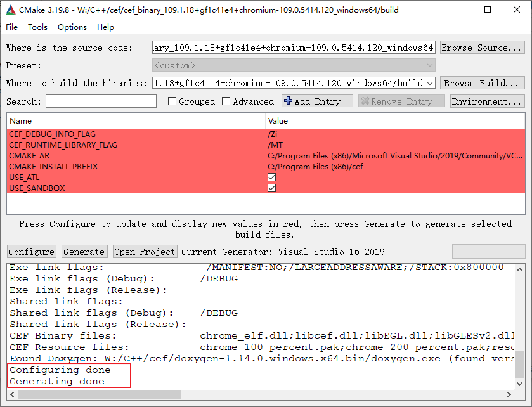The image size is (532, 407).
Task: Open the Options menu
Action: tap(72, 27)
